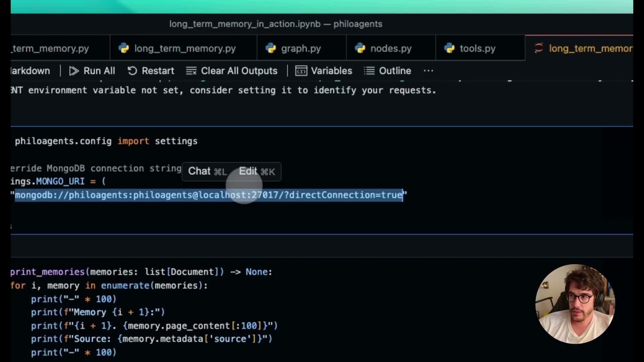Image resolution: width=644 pixels, height=362 pixels.
Task: Click the Clear All Outputs icon
Action: tap(191, 71)
